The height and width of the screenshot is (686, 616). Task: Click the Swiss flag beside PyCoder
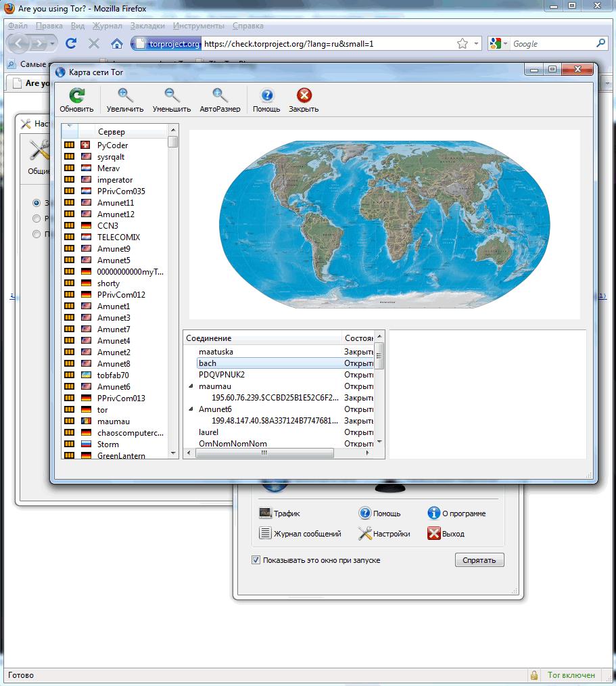[86, 145]
